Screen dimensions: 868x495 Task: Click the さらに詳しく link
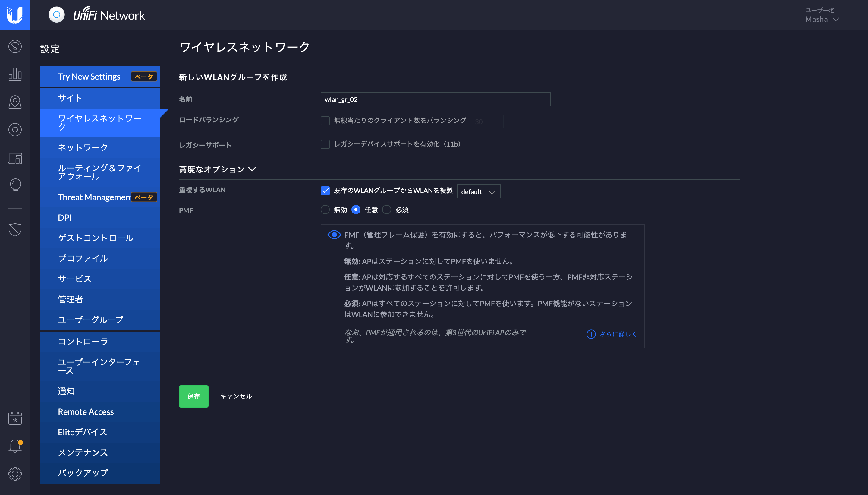(618, 334)
